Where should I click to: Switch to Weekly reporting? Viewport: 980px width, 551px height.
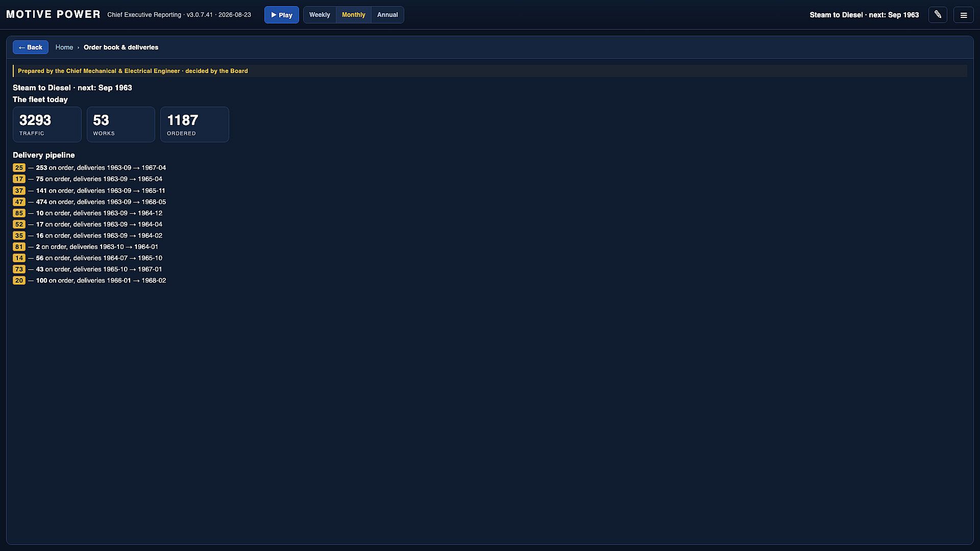[320, 15]
